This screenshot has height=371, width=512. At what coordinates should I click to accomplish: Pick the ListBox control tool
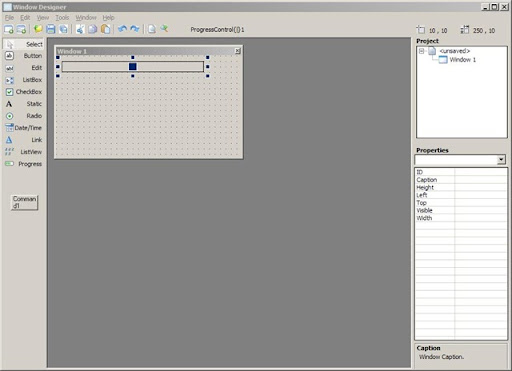pos(23,80)
